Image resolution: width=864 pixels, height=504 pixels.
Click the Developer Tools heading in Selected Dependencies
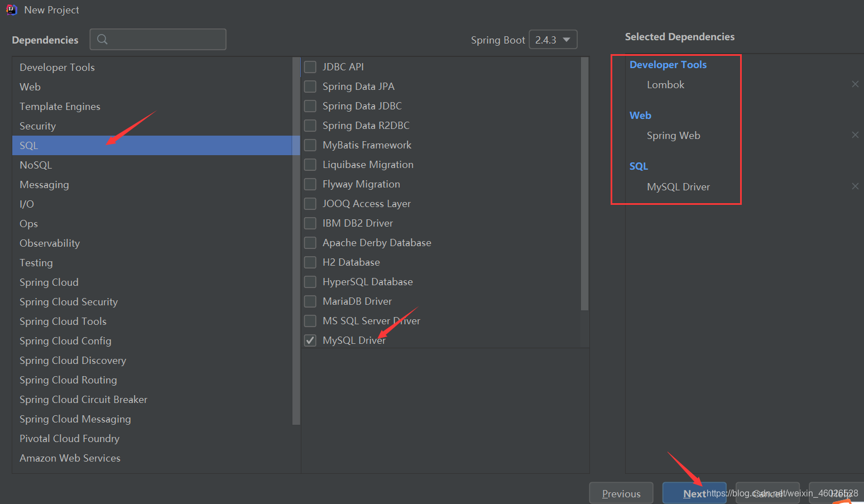click(x=668, y=64)
